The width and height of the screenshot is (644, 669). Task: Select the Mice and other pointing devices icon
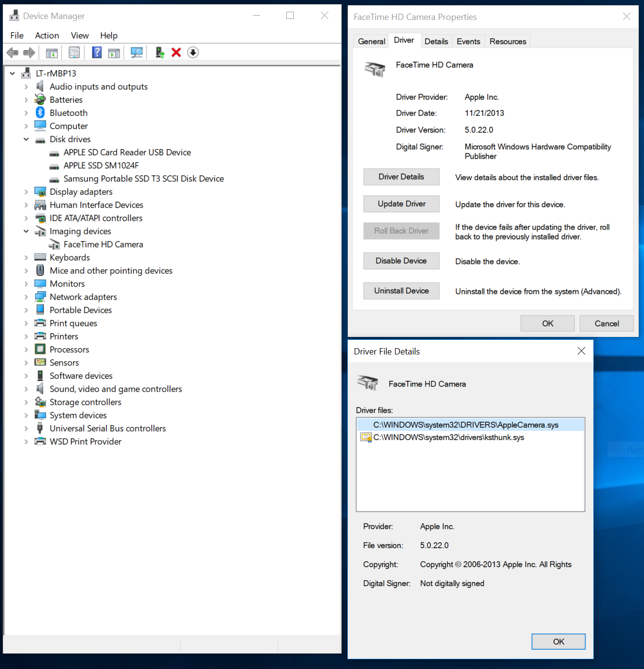click(40, 270)
